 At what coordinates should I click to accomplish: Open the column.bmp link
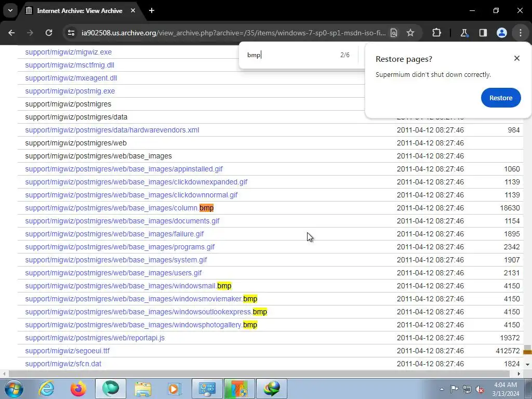click(119, 208)
